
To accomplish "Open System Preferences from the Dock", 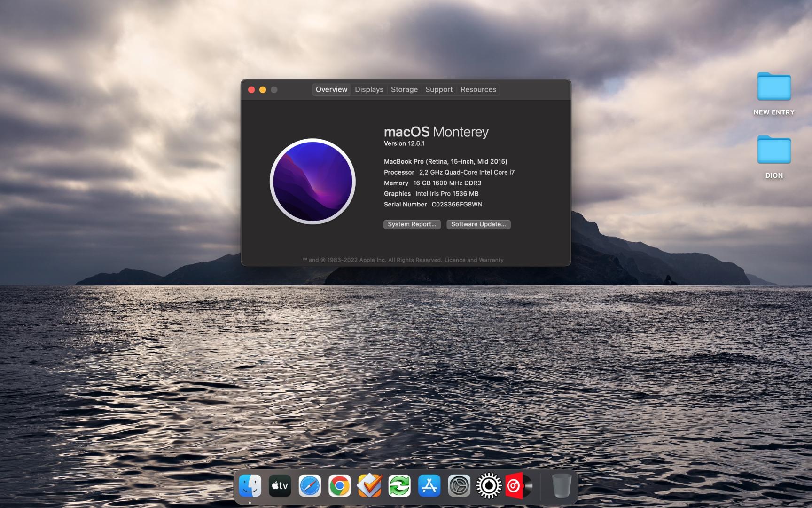I will [x=459, y=486].
